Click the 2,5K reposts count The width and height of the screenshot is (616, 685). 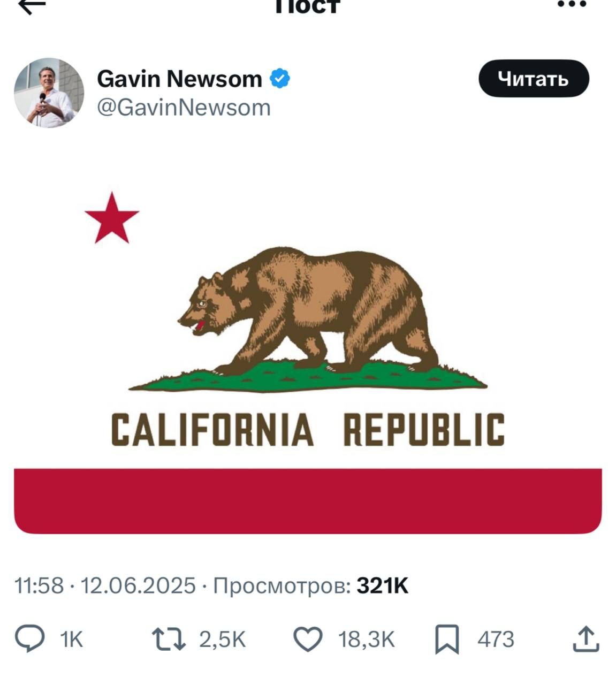pyautogui.click(x=222, y=640)
